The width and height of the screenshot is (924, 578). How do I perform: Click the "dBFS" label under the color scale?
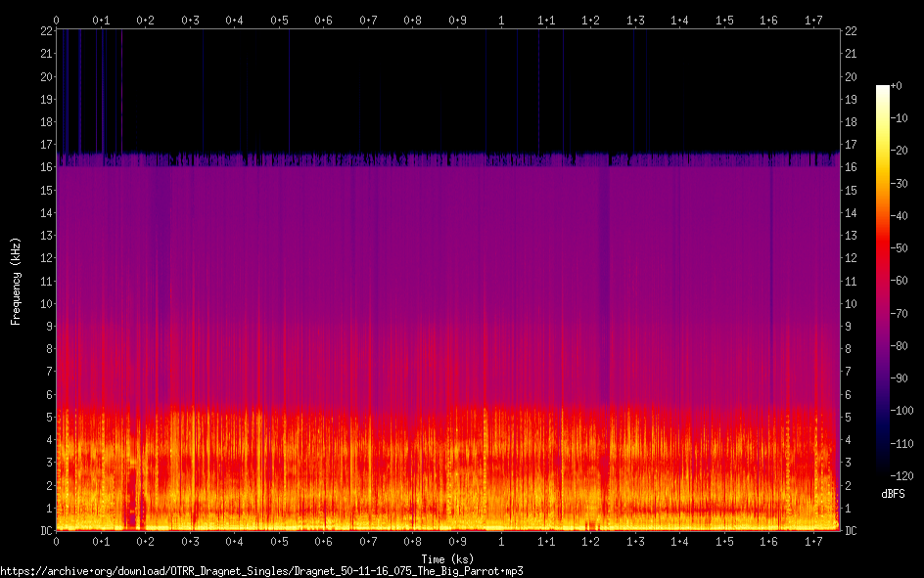pyautogui.click(x=893, y=494)
